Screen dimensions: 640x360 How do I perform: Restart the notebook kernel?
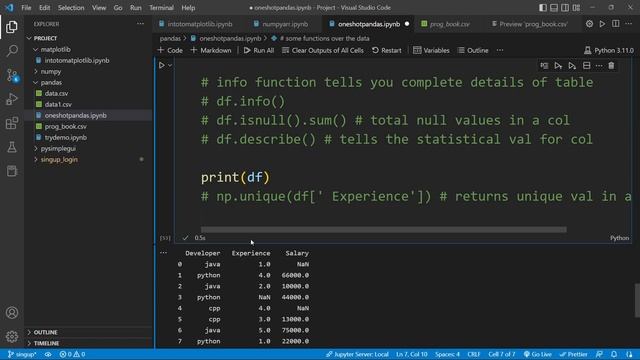coord(387,50)
